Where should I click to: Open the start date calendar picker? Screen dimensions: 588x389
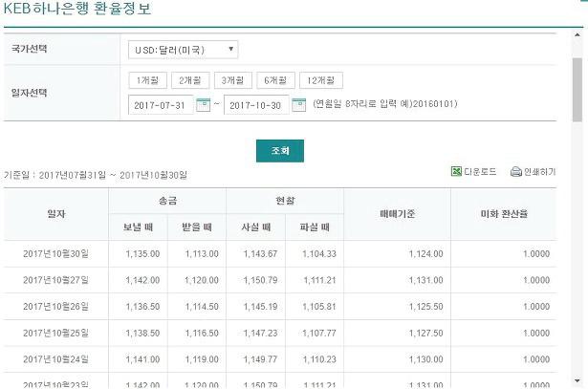click(204, 104)
